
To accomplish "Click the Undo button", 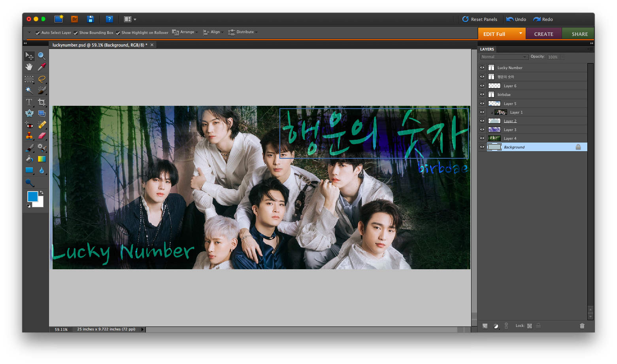I will pyautogui.click(x=516, y=19).
